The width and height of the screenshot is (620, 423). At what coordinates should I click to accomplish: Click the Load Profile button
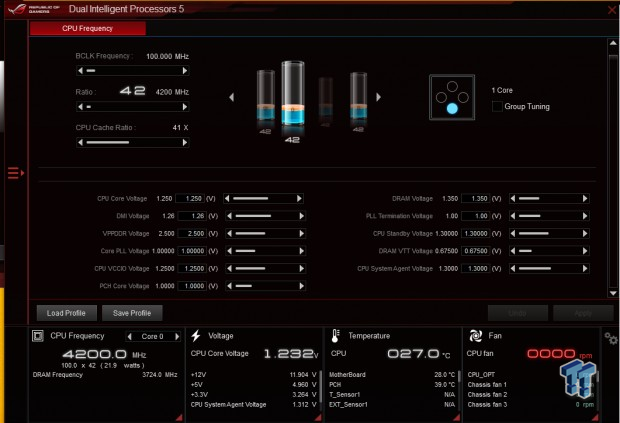click(x=66, y=313)
